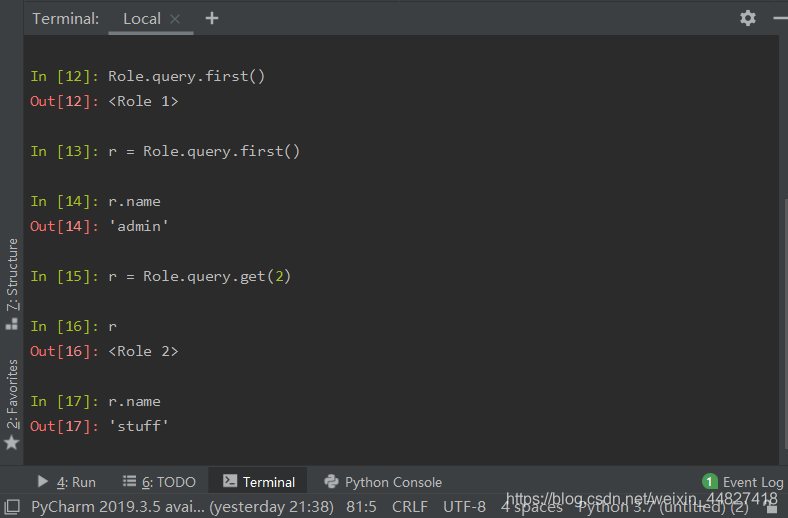Viewport: 788px width, 518px height.
Task: Open the TODO tool window
Action: click(x=159, y=482)
